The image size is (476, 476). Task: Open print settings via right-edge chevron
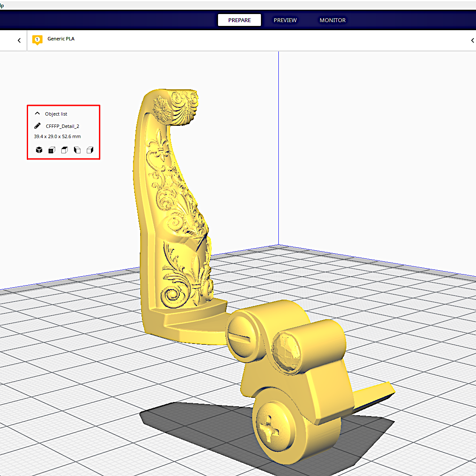472,40
